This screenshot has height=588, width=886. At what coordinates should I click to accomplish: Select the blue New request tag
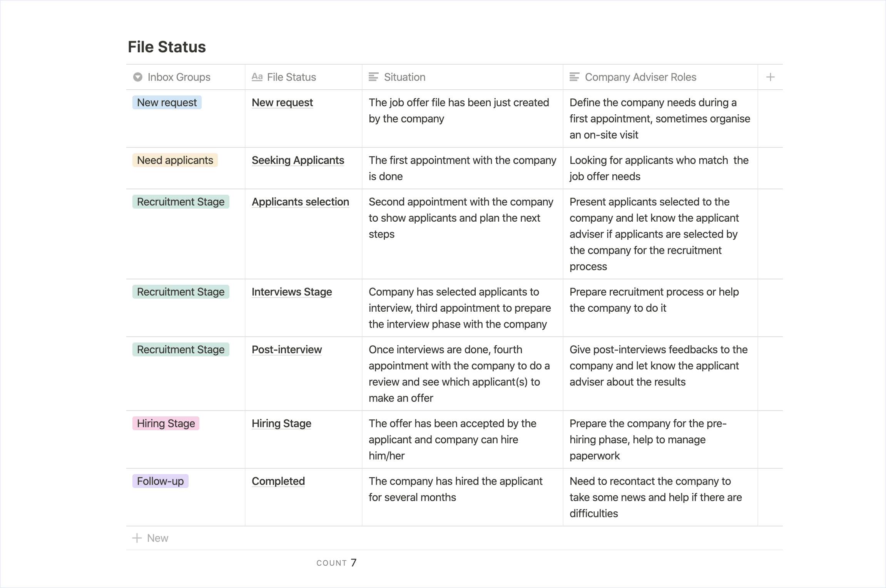pyautogui.click(x=167, y=102)
